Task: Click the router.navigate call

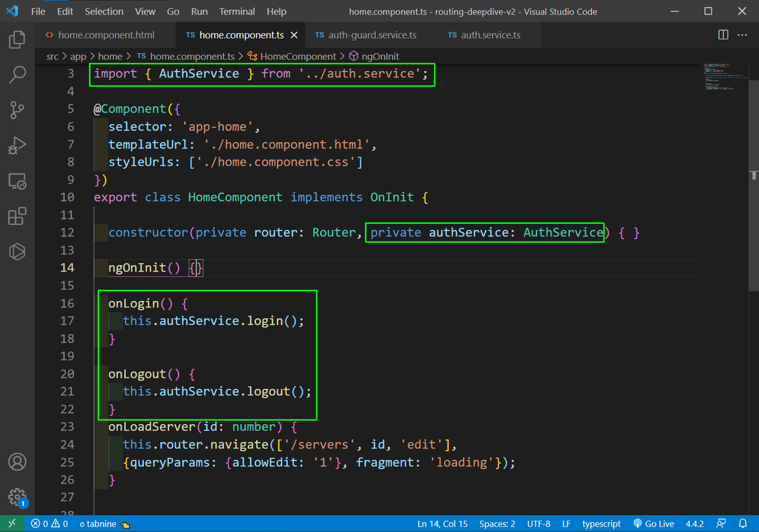Action: (x=214, y=445)
